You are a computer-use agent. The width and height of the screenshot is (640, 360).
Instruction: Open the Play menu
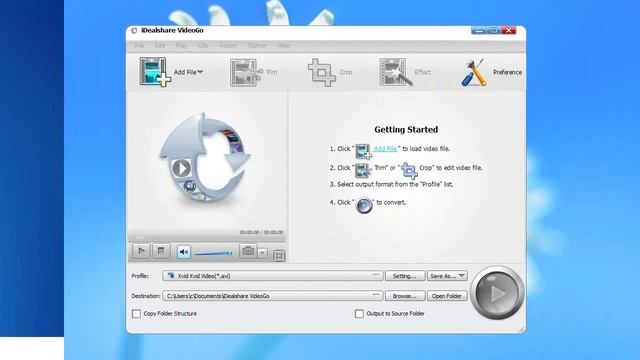181,45
